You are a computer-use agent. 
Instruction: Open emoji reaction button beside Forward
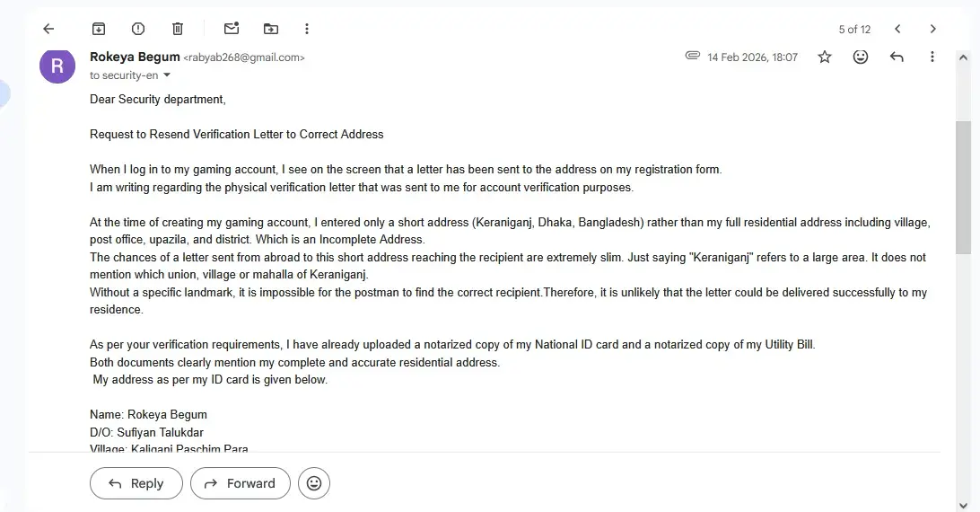(x=313, y=483)
